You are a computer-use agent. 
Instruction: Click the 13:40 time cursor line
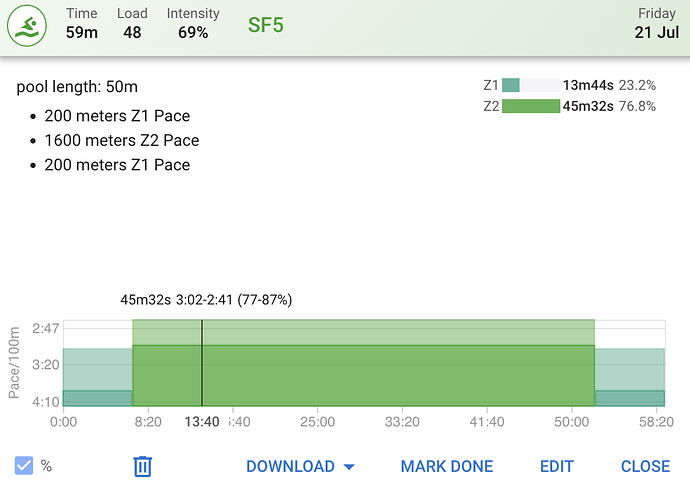pos(202,362)
